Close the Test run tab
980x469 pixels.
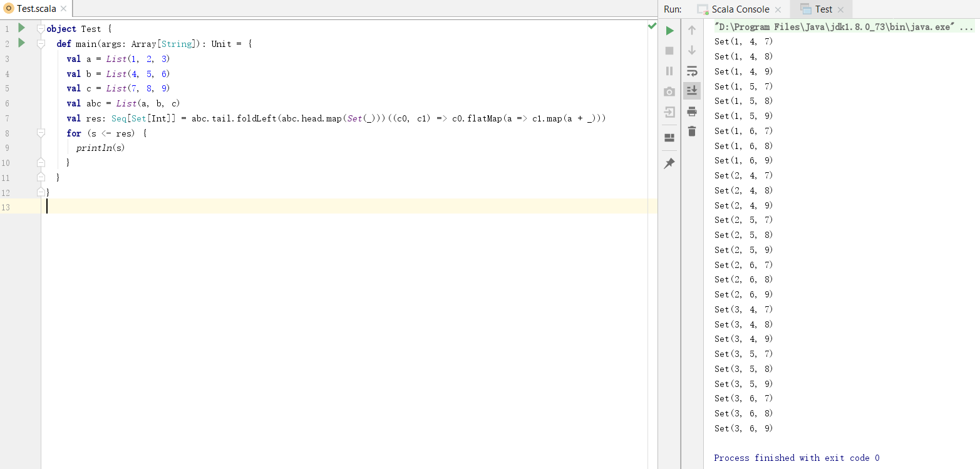[x=840, y=9]
